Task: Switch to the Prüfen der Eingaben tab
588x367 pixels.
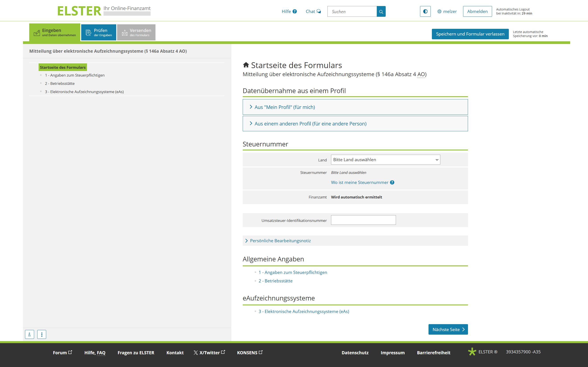Action: [99, 32]
